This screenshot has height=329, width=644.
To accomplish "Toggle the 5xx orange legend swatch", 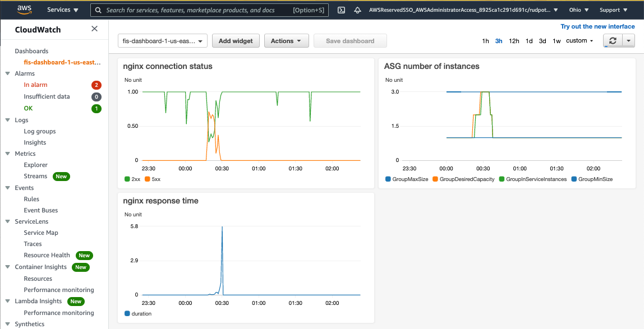I will pyautogui.click(x=147, y=179).
